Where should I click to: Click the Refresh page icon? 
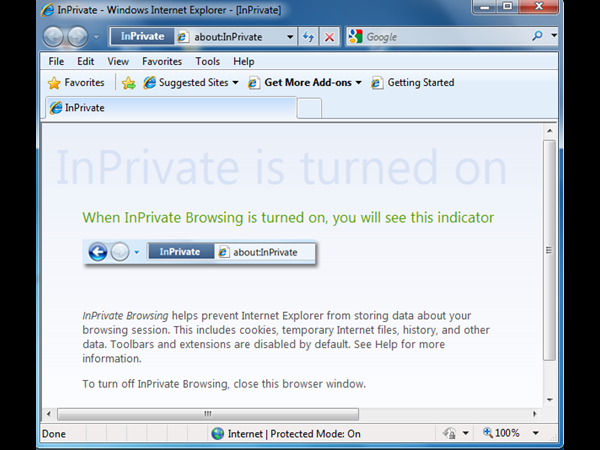coord(308,37)
